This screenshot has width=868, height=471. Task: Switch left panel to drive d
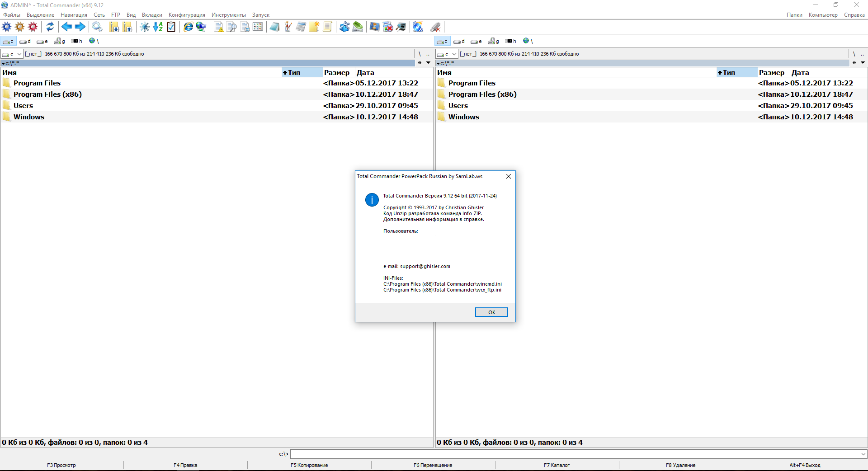[x=25, y=41]
